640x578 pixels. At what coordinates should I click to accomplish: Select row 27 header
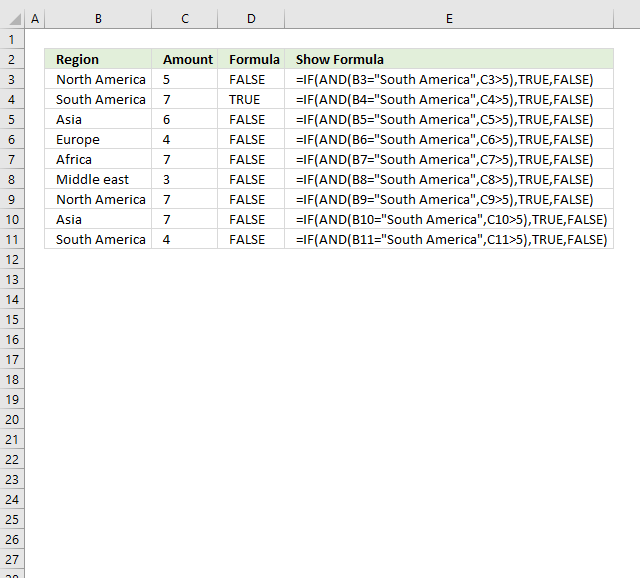click(12, 559)
